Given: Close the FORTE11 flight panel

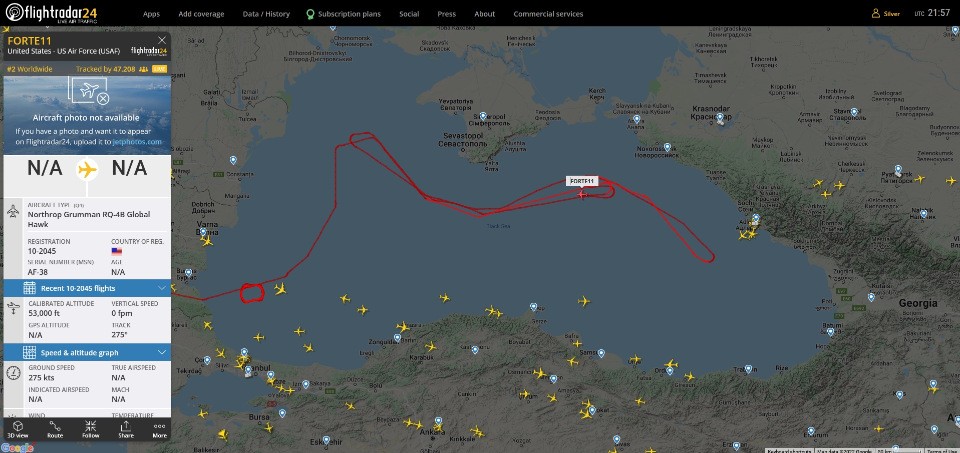Looking at the screenshot, I should click(162, 40).
